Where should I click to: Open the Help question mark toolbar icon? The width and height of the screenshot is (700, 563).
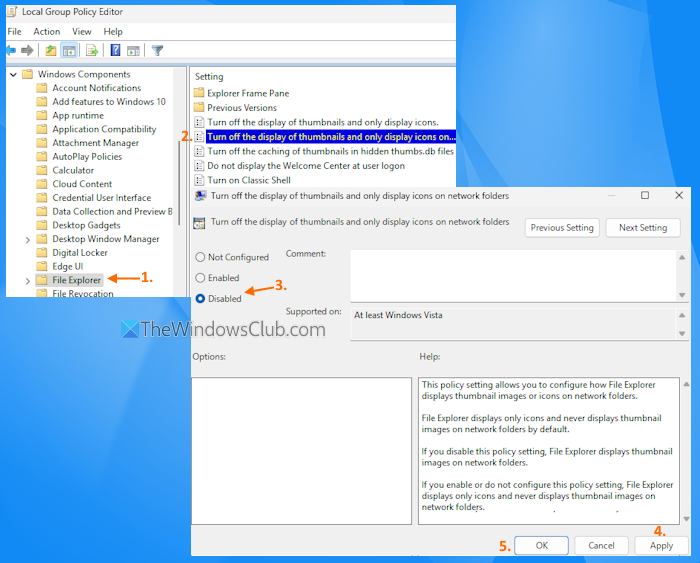[x=115, y=50]
